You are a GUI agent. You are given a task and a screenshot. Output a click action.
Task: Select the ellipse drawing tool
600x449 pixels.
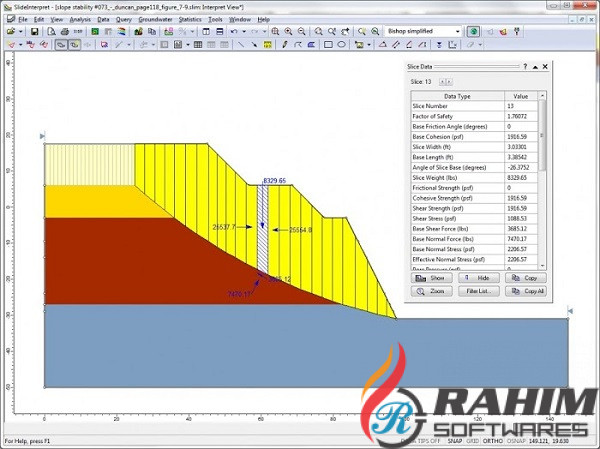click(x=341, y=45)
